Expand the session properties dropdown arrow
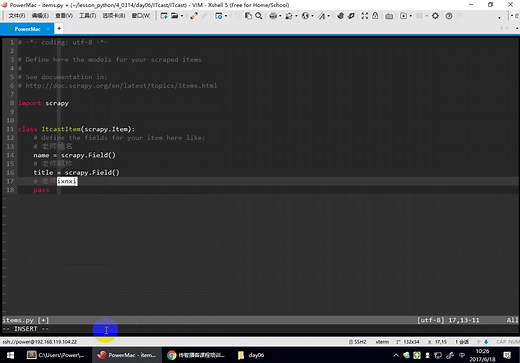 226,16
